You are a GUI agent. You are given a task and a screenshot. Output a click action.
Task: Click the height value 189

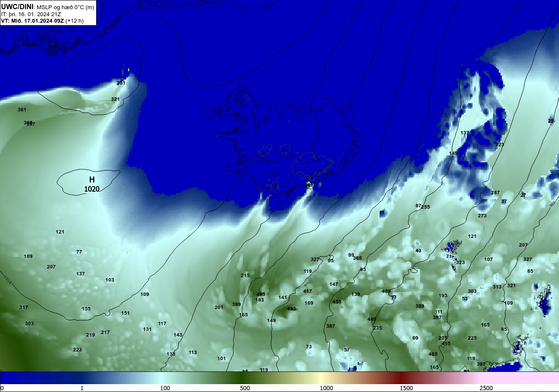tap(28, 256)
